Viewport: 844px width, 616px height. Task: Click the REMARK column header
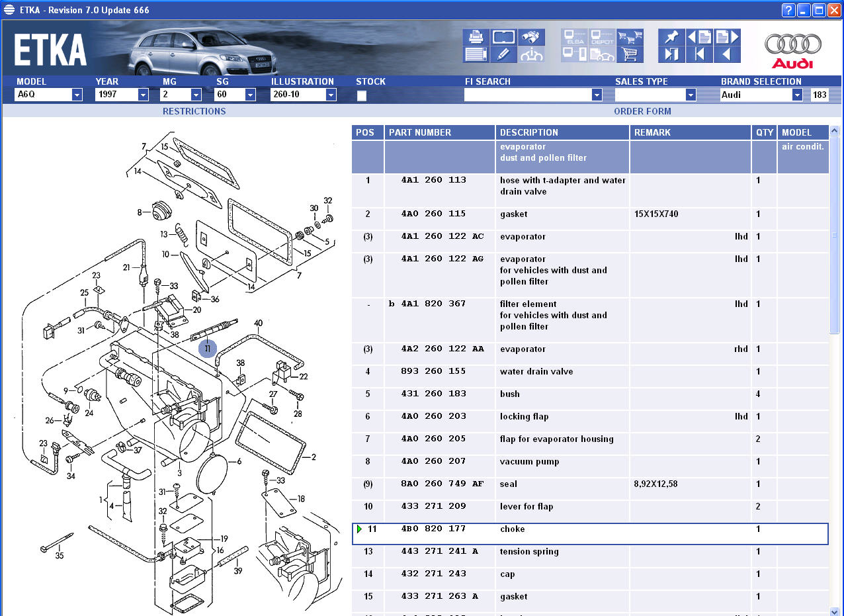pos(691,132)
